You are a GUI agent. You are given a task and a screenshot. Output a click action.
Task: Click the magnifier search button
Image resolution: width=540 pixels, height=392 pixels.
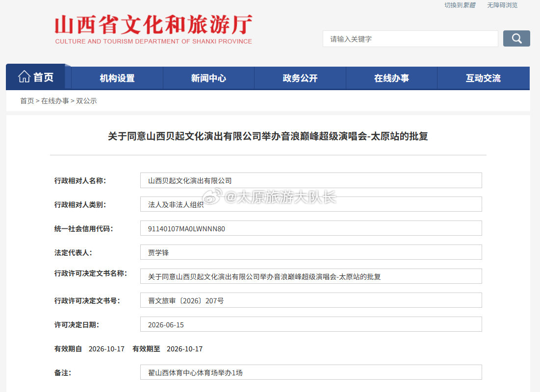[x=516, y=39]
